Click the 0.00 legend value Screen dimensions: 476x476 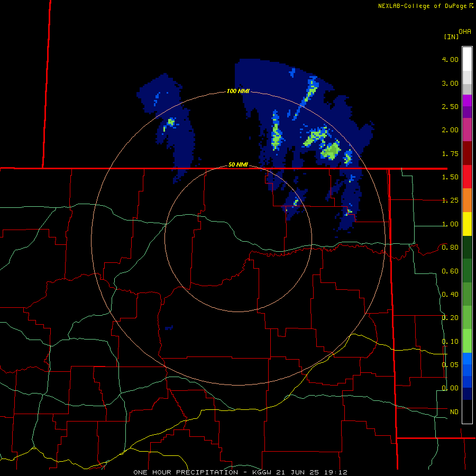450,388
